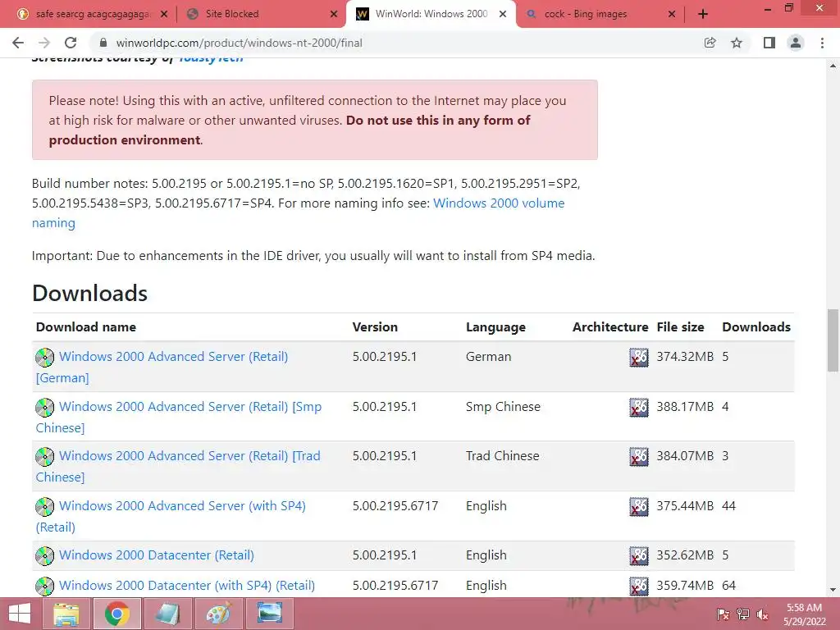
Task: Click x86 icon in 352.62MB row
Action: coord(638,555)
